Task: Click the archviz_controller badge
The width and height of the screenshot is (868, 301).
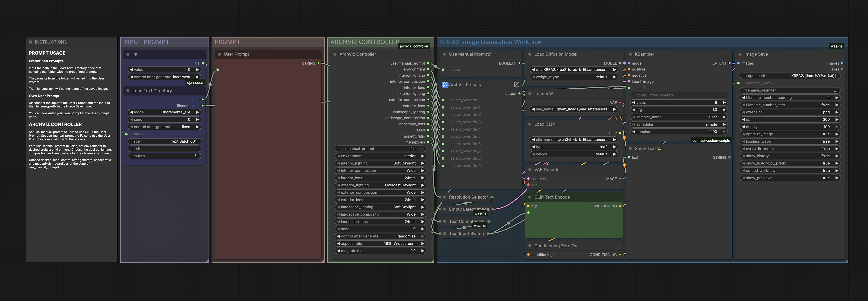Action: point(414,46)
